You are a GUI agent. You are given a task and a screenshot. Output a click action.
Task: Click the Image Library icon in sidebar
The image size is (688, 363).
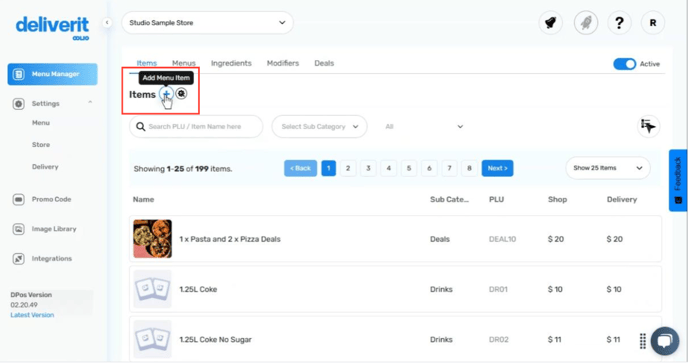click(18, 229)
